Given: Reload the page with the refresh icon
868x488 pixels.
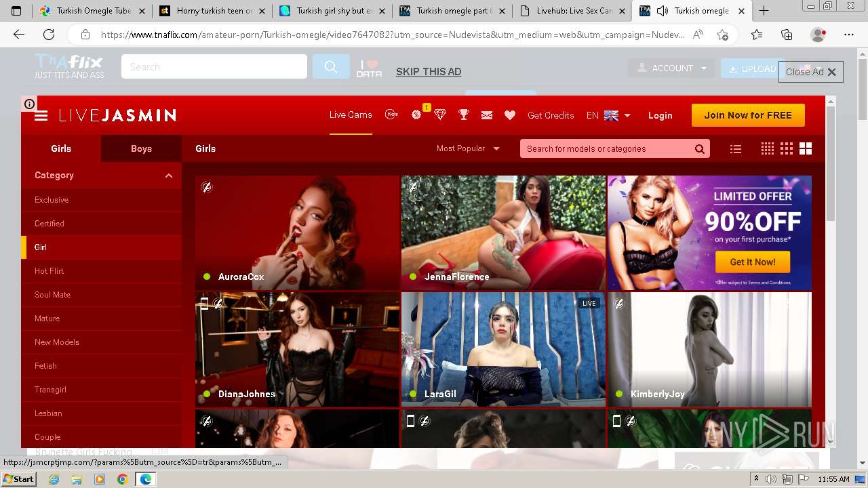Looking at the screenshot, I should pos(49,35).
